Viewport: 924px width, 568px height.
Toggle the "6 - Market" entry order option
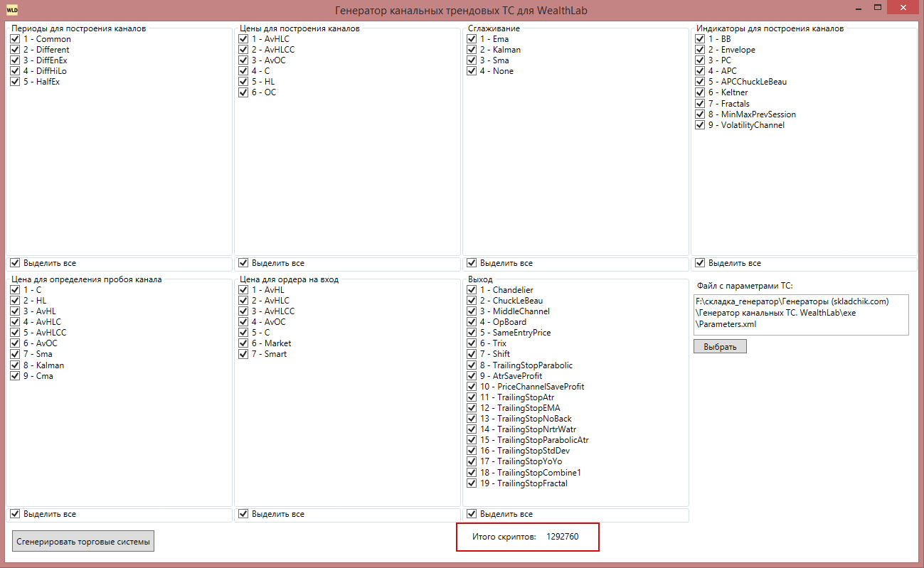tap(243, 343)
